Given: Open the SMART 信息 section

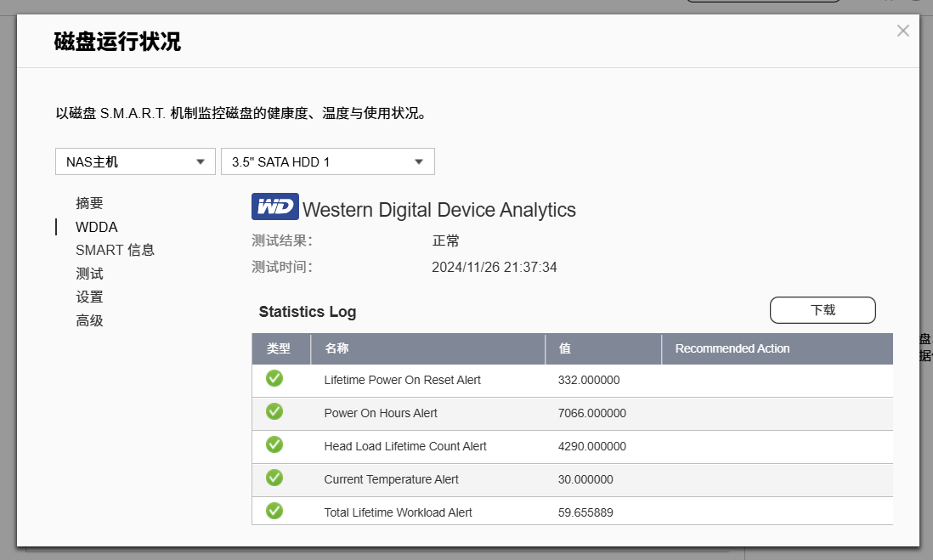Looking at the screenshot, I should 115,250.
